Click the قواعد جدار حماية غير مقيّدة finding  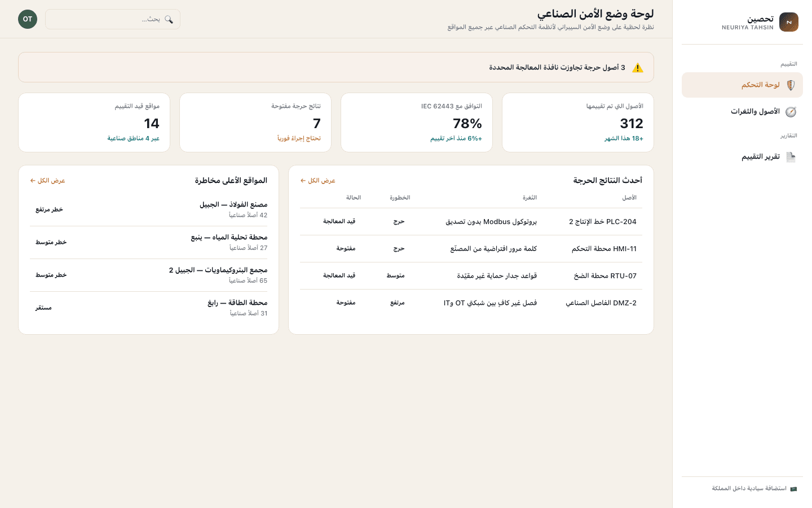point(497,276)
